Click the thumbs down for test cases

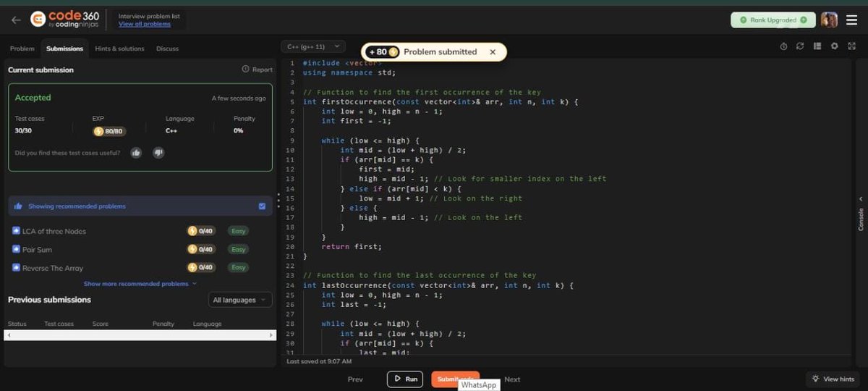point(158,153)
